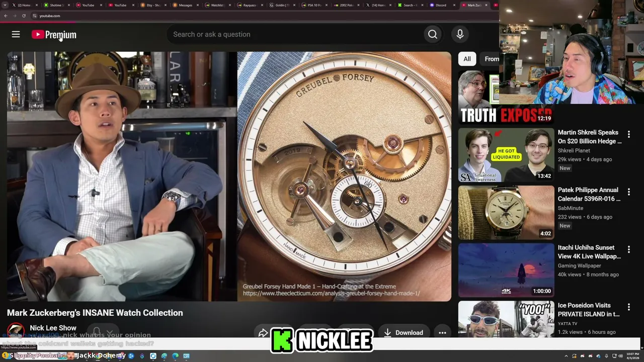Viewport: 644px width, 362px height.
Task: Click the video title 'Mark Zuckerberg's INSANE Watch Collection'
Action: (x=95, y=313)
